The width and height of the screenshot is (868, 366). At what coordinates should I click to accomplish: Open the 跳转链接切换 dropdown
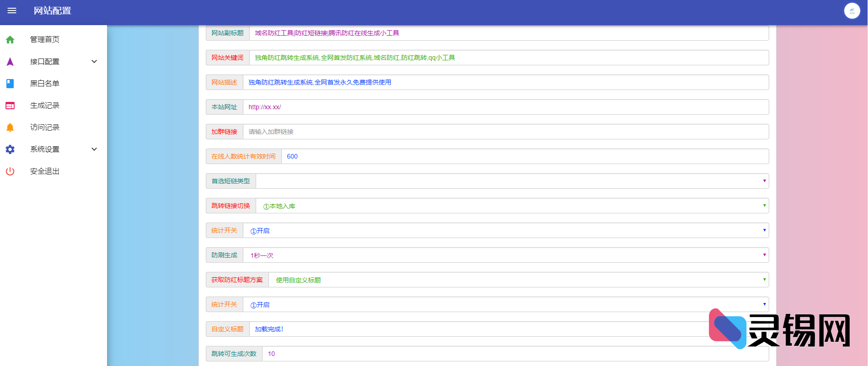coord(512,206)
